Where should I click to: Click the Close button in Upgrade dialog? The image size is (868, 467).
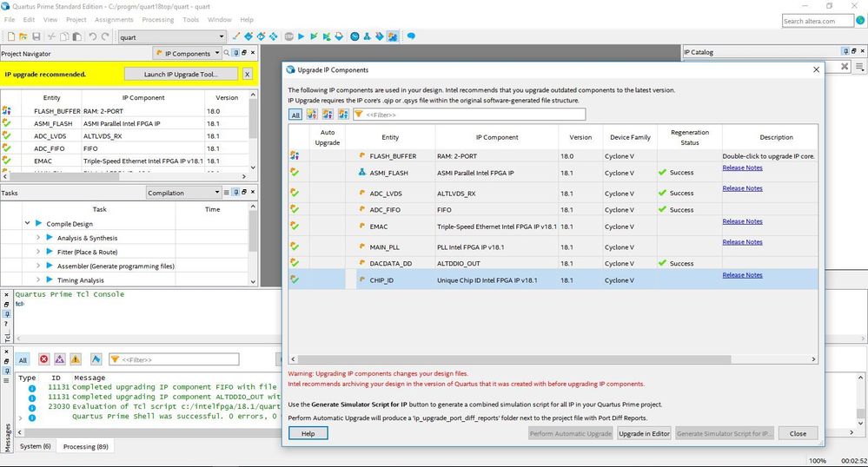(798, 433)
